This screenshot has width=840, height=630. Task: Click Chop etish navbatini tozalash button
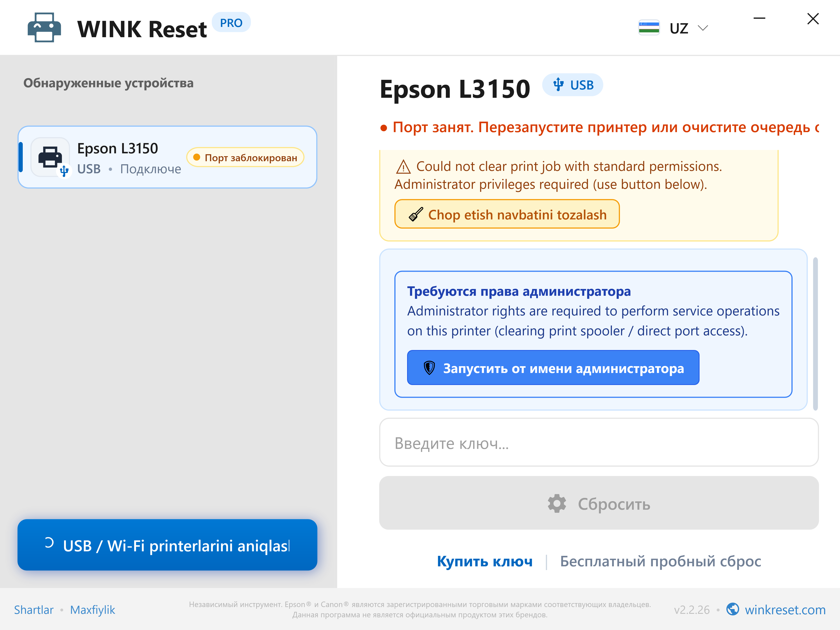click(507, 214)
